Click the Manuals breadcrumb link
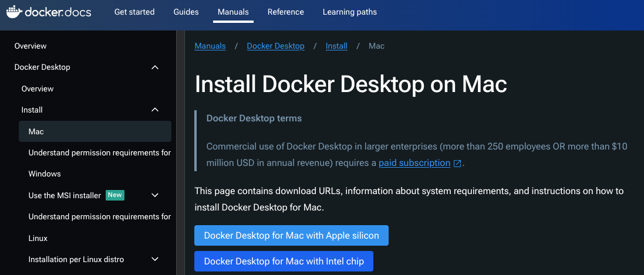The width and height of the screenshot is (644, 275). pos(210,46)
